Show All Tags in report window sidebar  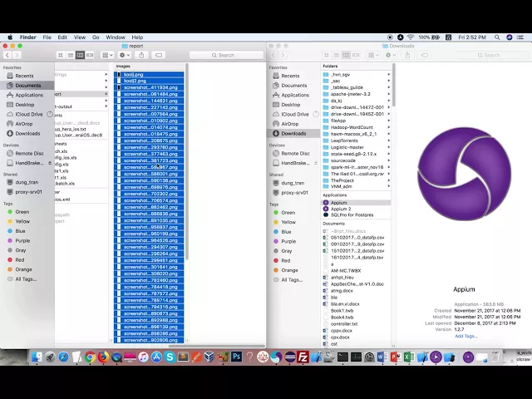[27, 279]
